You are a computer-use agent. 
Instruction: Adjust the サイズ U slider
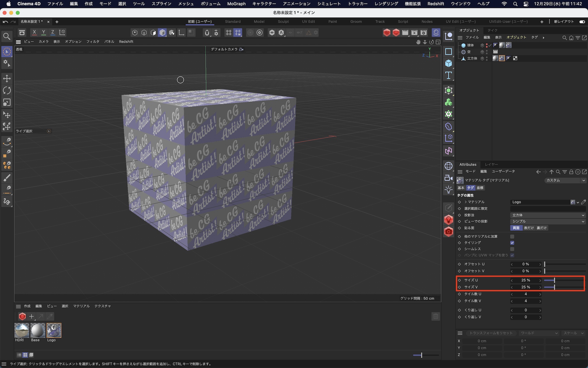[554, 280]
